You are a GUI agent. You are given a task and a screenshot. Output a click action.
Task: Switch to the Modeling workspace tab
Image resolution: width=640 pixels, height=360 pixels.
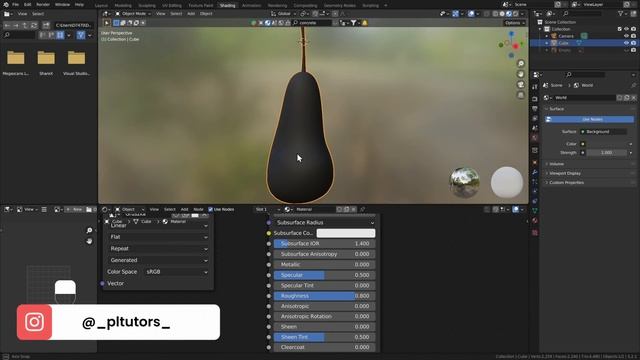123,6
